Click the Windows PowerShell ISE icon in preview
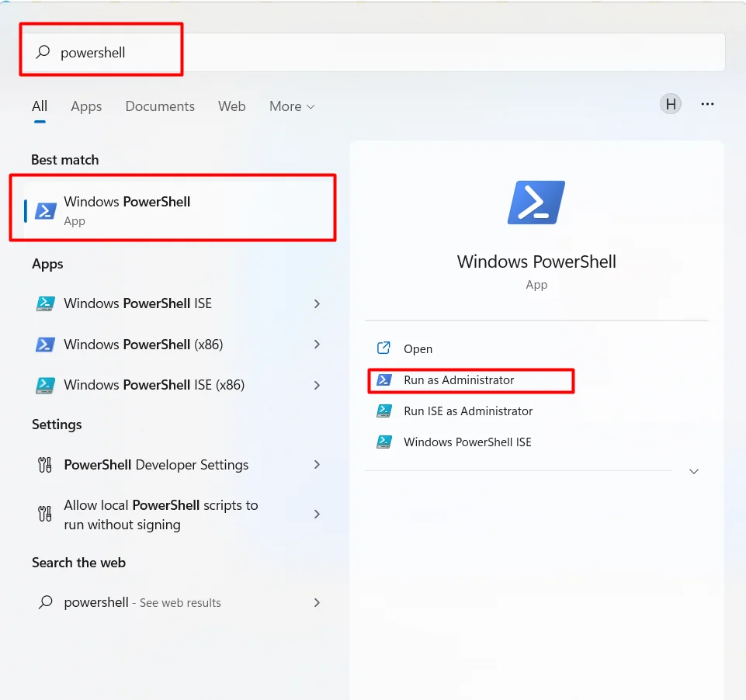 tap(384, 442)
